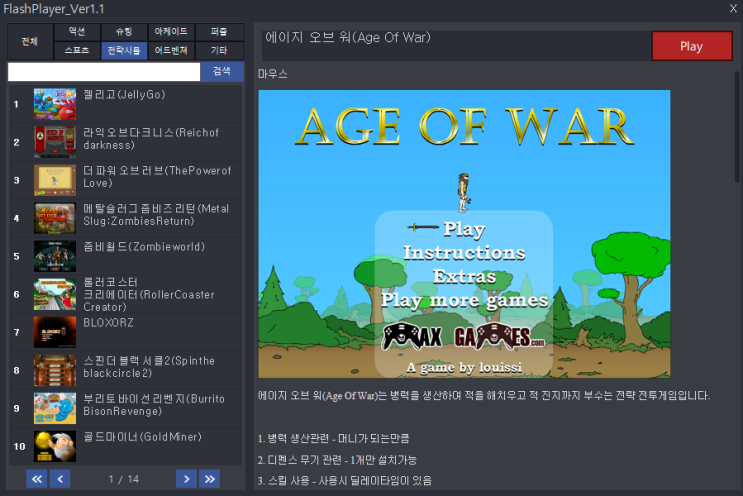743x496 pixels.
Task: Select 좀비월드(Zombieworld) list entry text
Action: tap(144, 246)
